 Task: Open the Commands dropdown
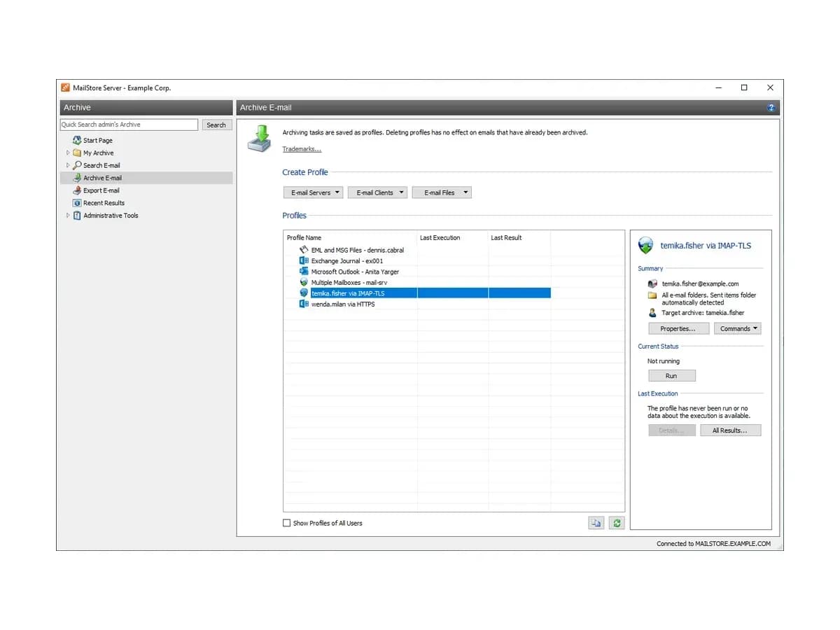[737, 328]
